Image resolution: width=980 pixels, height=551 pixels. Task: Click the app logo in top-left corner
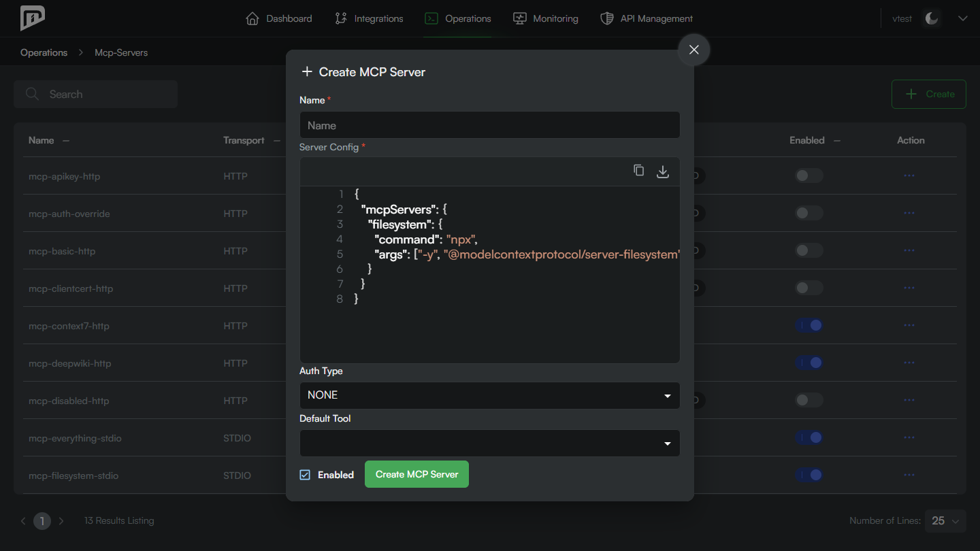point(32,18)
